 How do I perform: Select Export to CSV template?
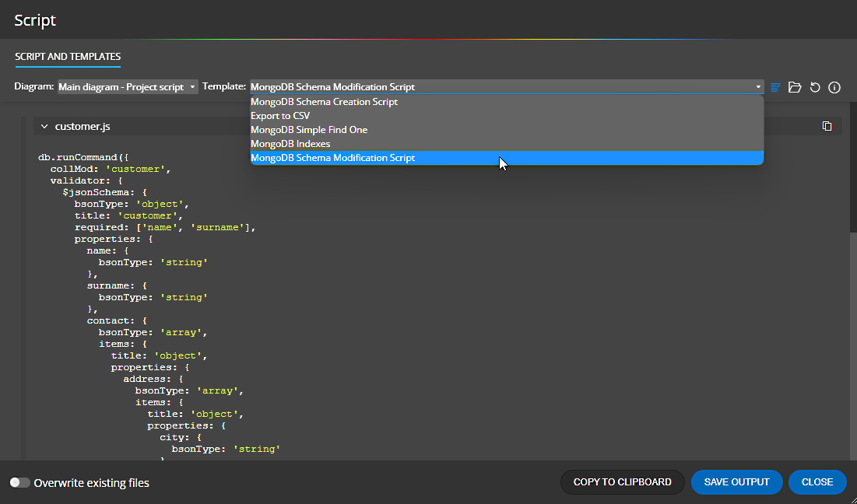click(280, 115)
